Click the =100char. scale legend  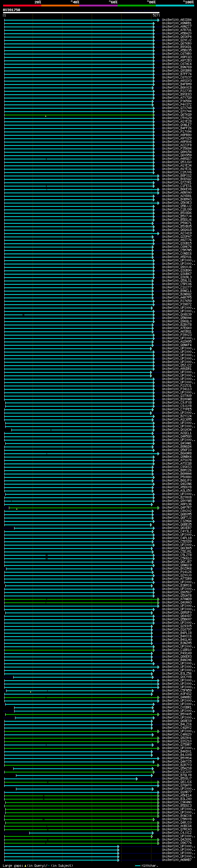(147, 866)
